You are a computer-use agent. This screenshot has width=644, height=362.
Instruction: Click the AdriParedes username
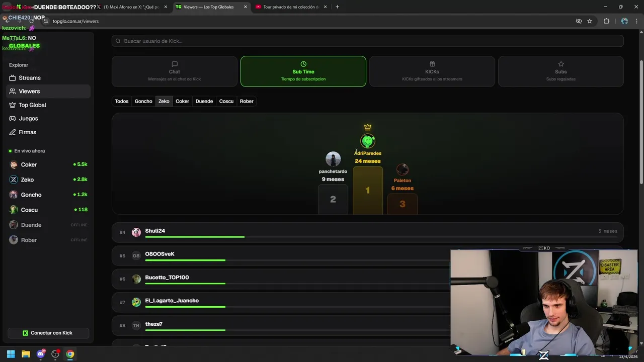[x=368, y=153]
